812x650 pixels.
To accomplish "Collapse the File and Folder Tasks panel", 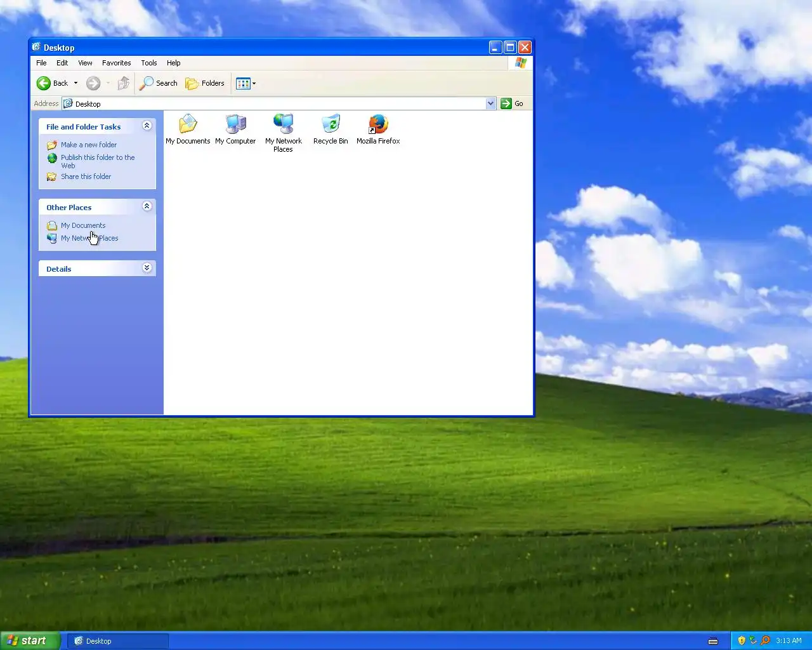I will tap(147, 126).
